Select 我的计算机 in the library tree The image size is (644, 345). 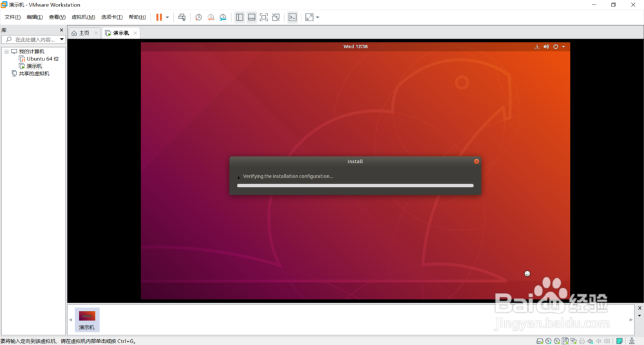32,51
